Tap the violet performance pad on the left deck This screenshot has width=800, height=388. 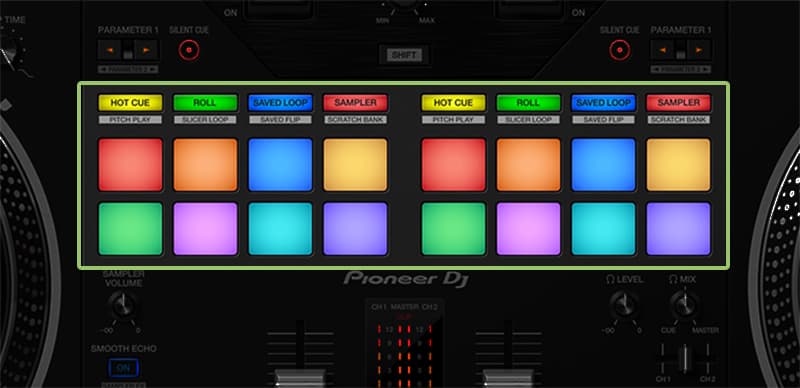click(x=355, y=229)
